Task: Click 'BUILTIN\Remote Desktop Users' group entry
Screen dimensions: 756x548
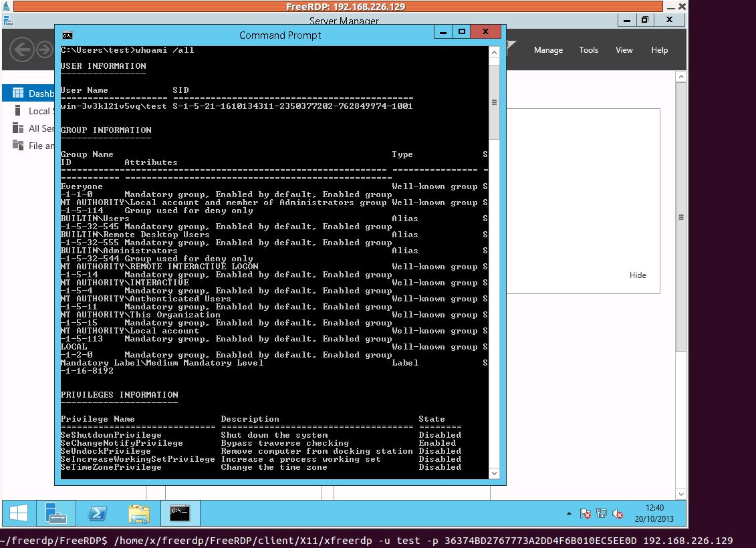Action: [x=135, y=235]
